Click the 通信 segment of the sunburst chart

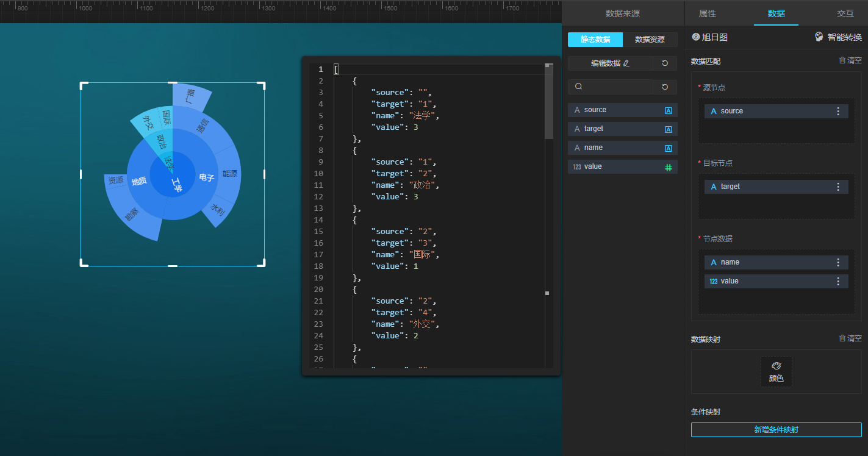coord(201,126)
